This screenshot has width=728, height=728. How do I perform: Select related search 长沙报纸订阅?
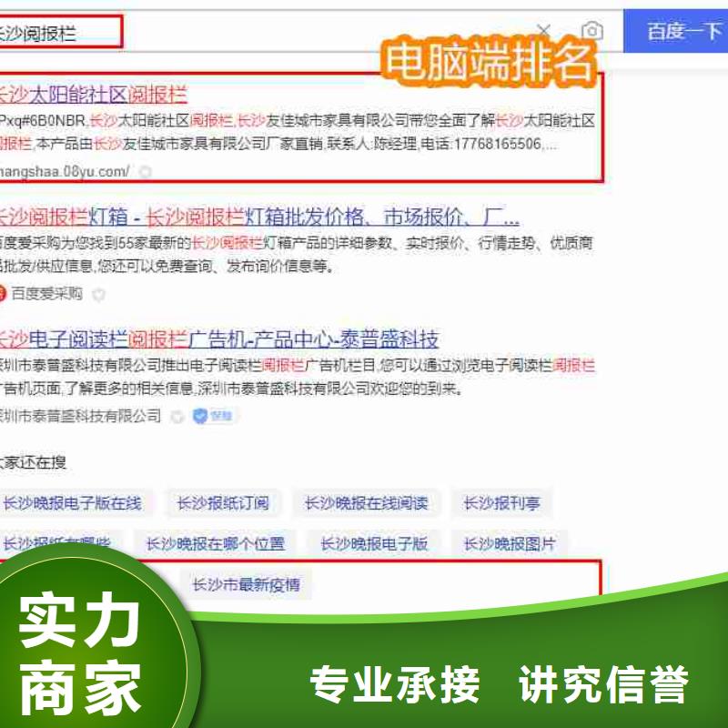[223, 503]
